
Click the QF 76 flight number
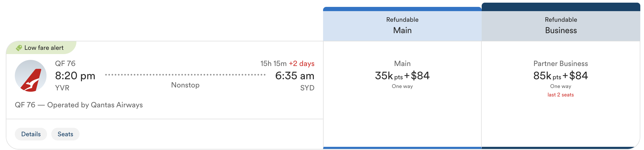65,64
